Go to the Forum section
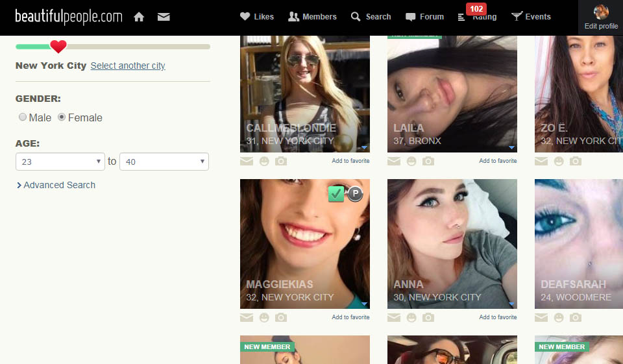This screenshot has height=364, width=623. [425, 17]
